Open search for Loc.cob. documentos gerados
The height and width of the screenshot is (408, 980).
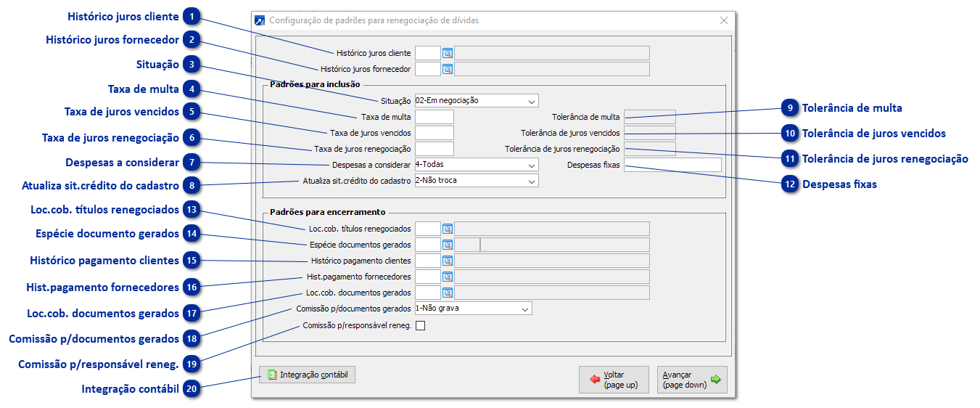click(x=448, y=293)
